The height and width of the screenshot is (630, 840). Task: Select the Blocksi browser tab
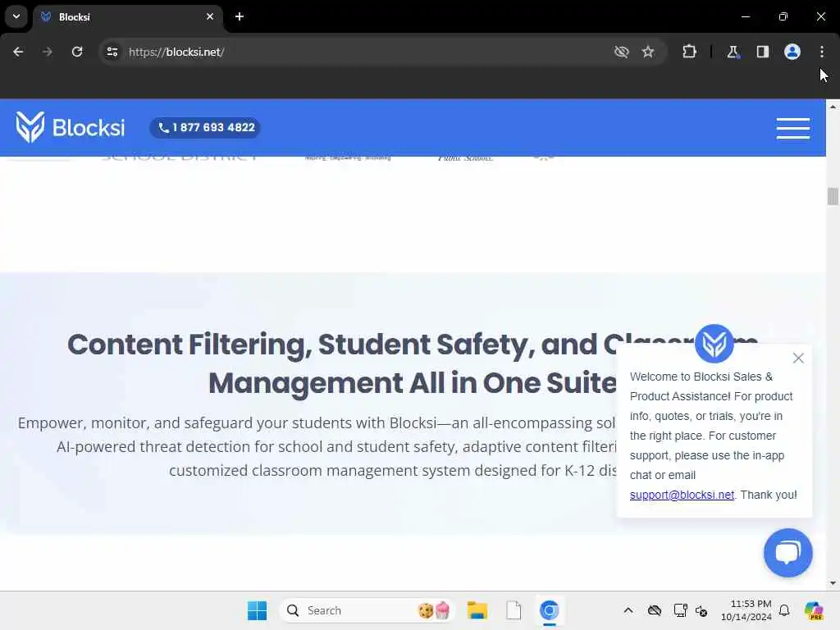(127, 16)
